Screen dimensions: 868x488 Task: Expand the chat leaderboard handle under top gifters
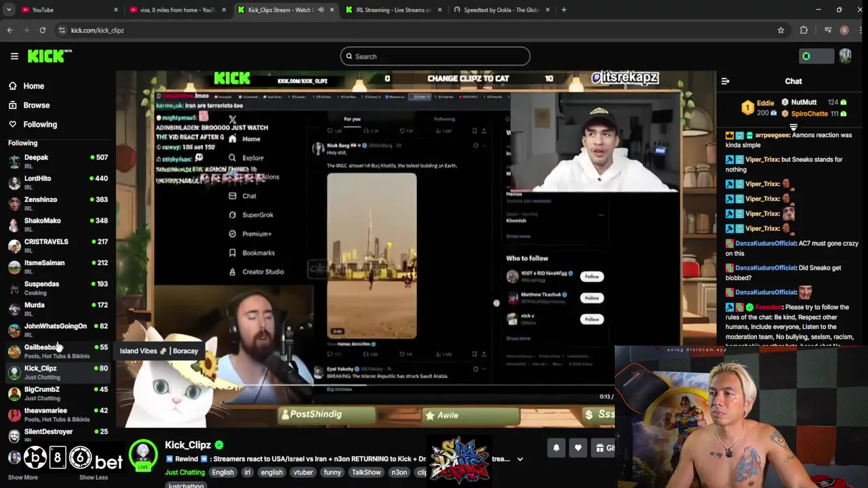[793, 127]
